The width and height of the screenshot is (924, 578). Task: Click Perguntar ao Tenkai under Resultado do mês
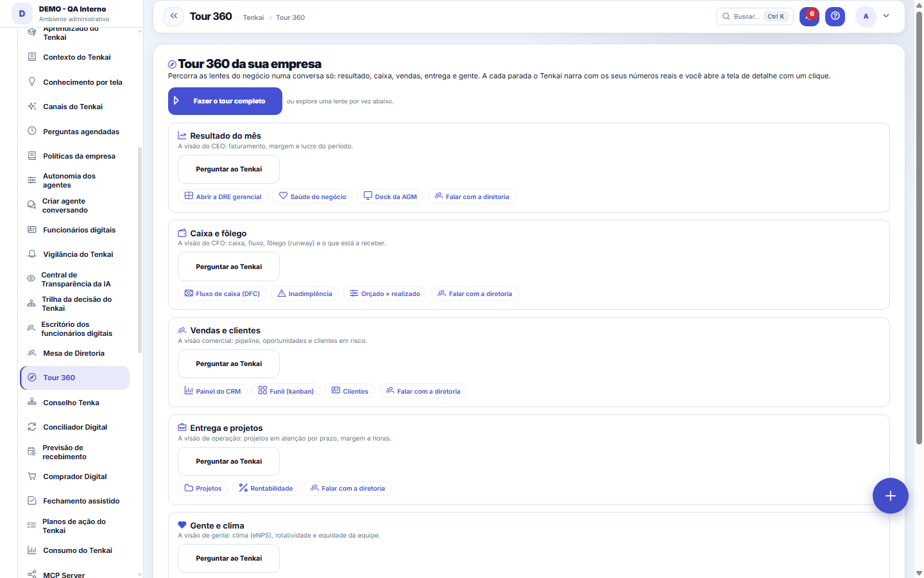click(228, 170)
